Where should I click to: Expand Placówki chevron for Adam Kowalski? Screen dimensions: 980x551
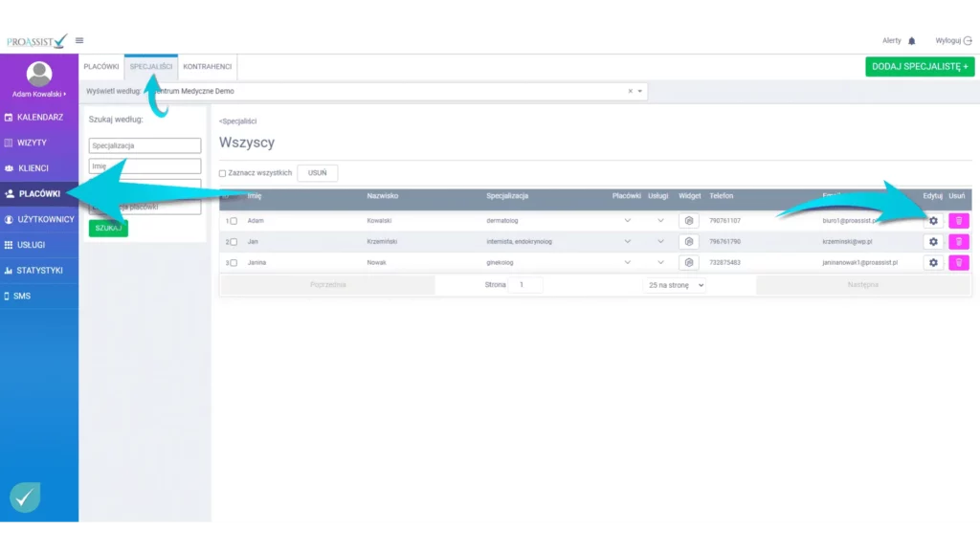pyautogui.click(x=628, y=221)
